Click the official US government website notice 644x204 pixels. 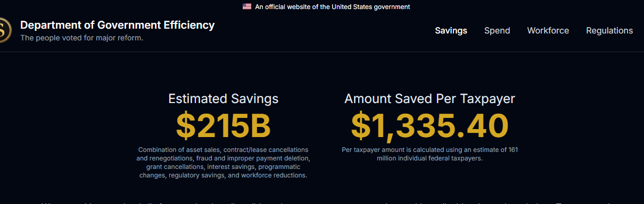point(333,7)
